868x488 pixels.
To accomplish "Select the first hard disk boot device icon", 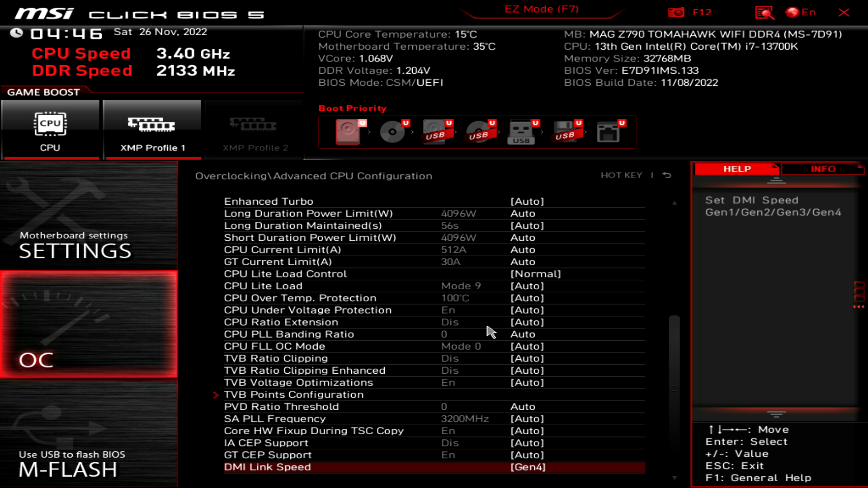I will [349, 131].
